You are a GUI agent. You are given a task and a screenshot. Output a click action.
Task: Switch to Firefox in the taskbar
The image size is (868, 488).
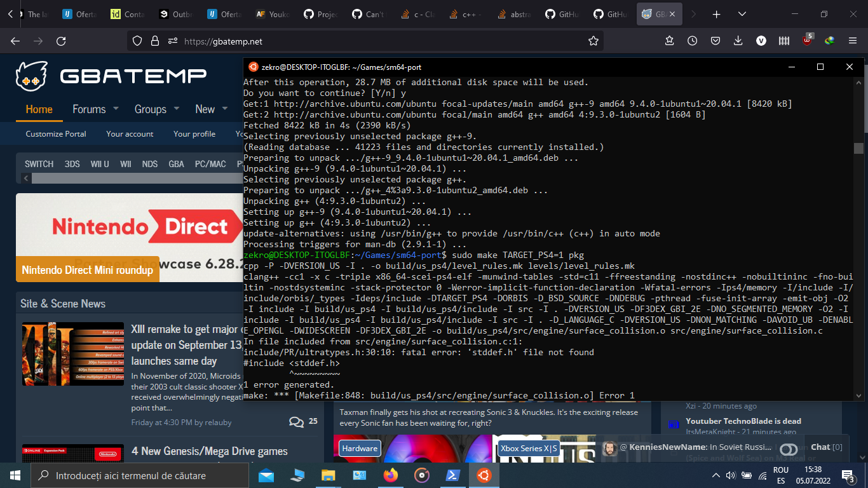tap(391, 475)
